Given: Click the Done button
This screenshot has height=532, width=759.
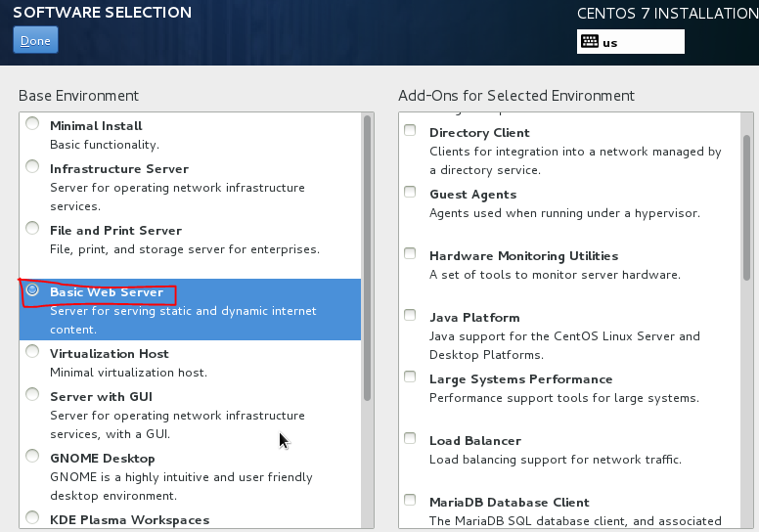Looking at the screenshot, I should (35, 40).
